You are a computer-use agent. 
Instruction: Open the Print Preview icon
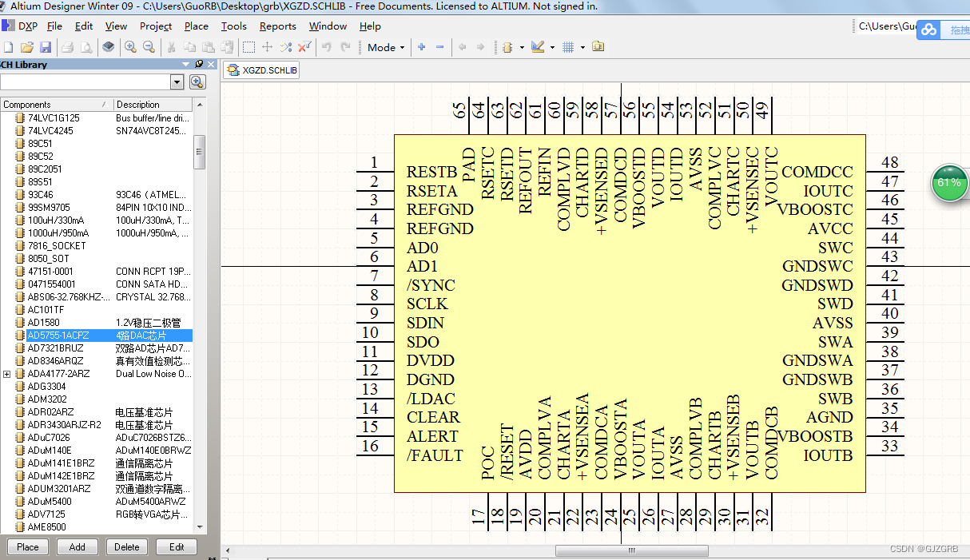(x=85, y=47)
